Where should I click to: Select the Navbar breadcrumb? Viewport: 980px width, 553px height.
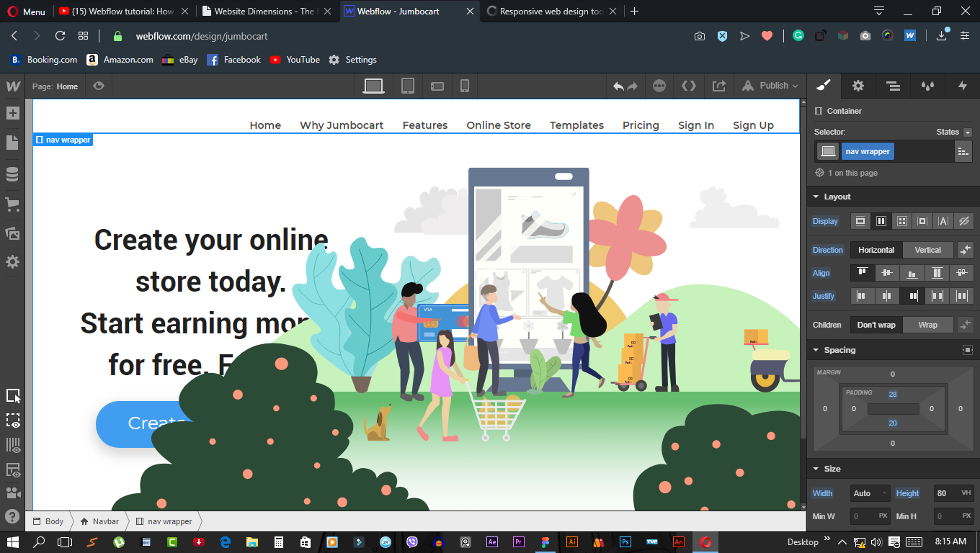tap(100, 521)
